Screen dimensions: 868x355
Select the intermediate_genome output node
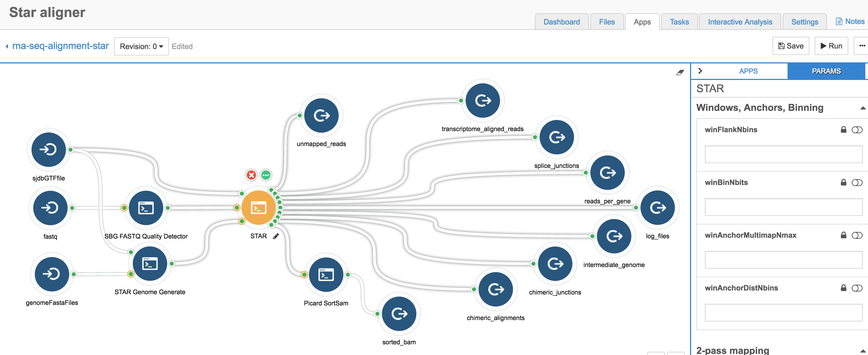click(614, 236)
